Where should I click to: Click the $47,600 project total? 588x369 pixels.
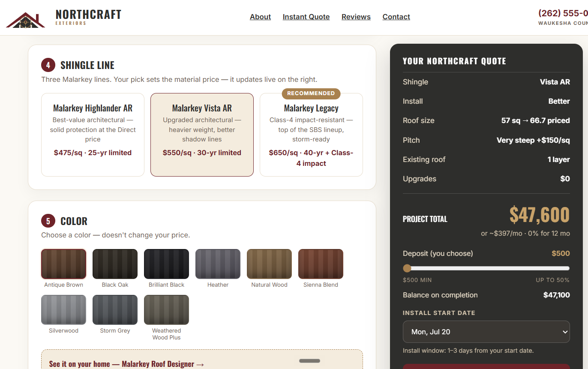[539, 215]
